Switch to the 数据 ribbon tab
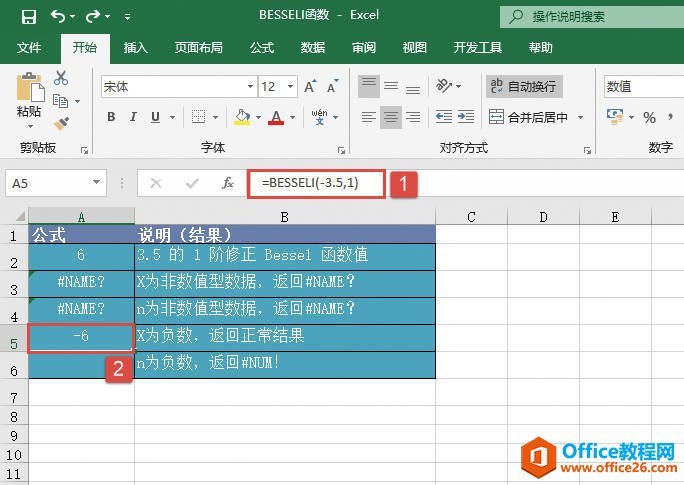 313,48
